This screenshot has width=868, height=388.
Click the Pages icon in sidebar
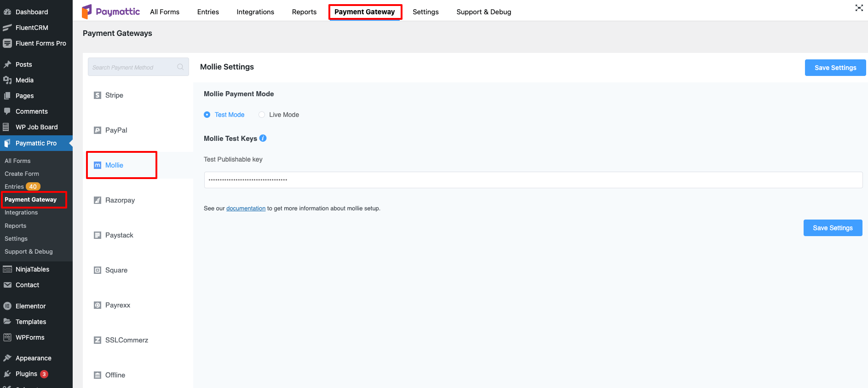coord(7,96)
